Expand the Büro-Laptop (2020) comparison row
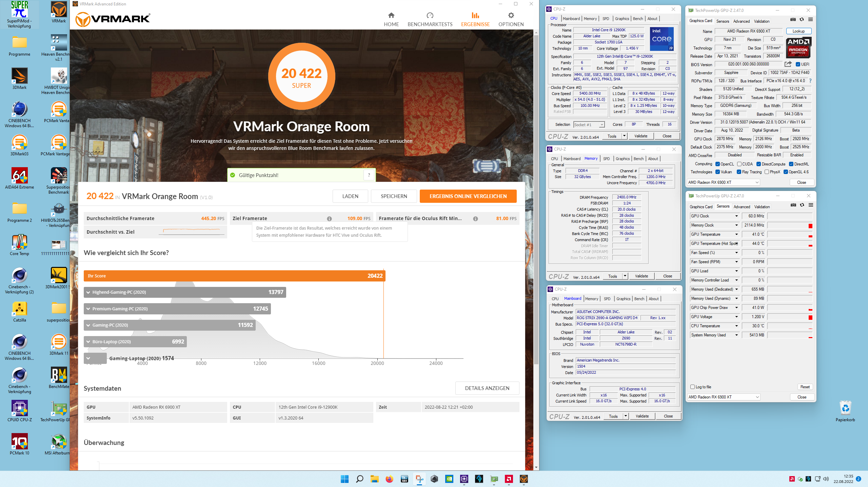This screenshot has width=868, height=487. (x=135, y=342)
